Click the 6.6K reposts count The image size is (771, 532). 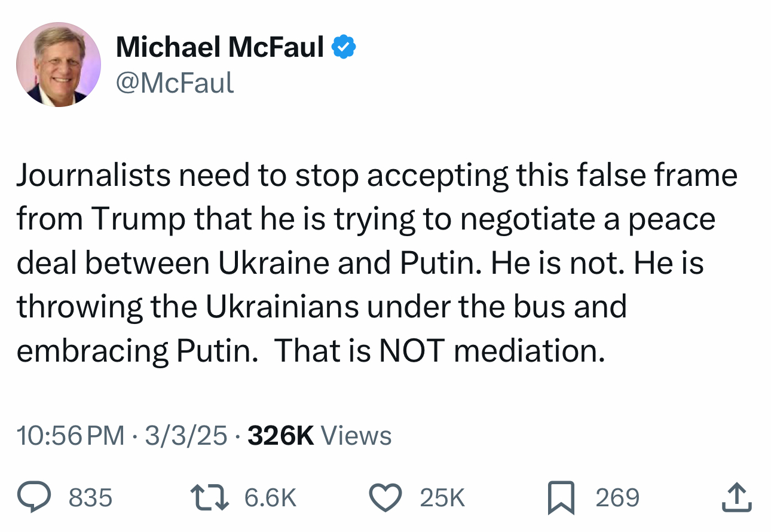click(x=270, y=498)
